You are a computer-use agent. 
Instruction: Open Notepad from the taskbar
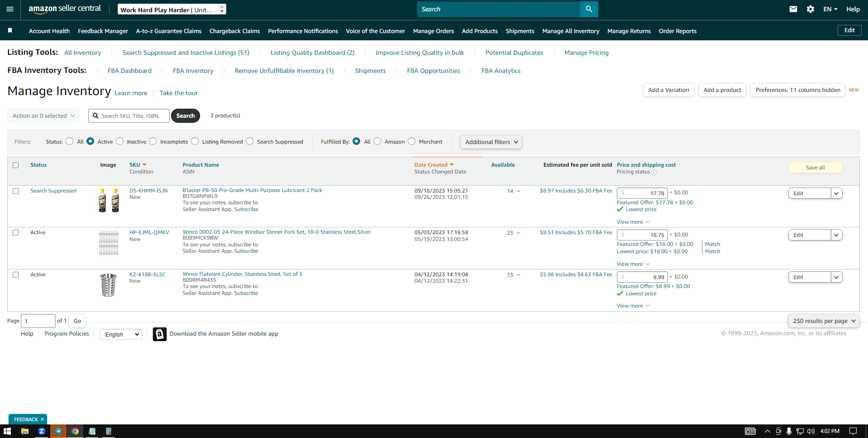pyautogui.click(x=92, y=431)
